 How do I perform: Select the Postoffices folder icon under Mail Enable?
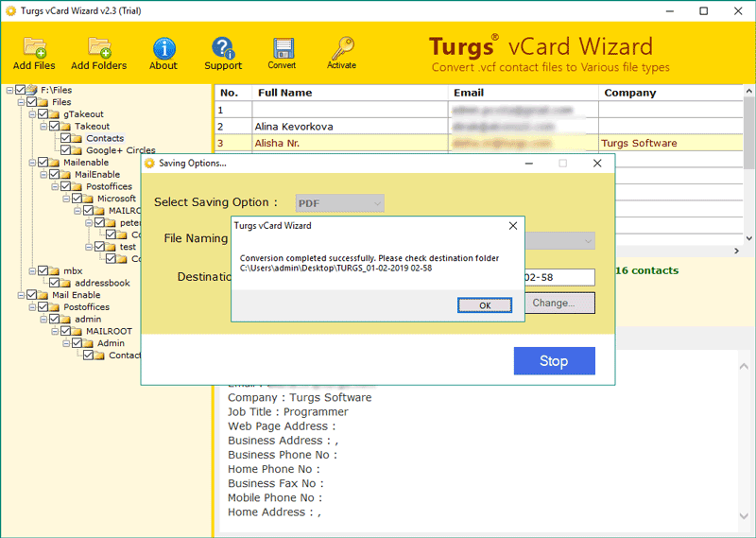pos(54,307)
